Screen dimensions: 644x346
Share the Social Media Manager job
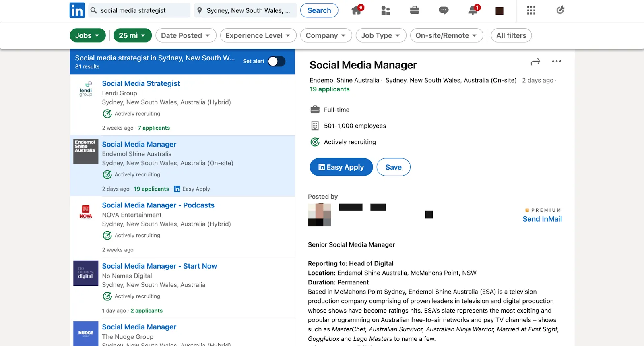tap(535, 62)
